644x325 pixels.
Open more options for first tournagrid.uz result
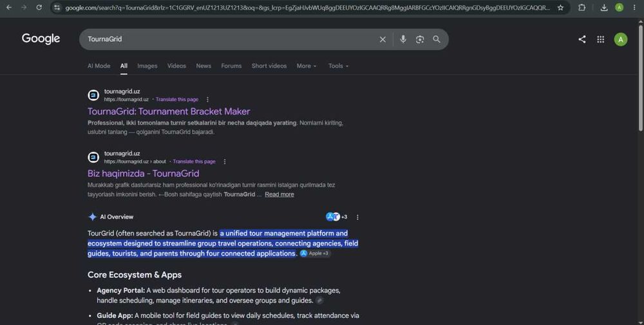(x=207, y=99)
